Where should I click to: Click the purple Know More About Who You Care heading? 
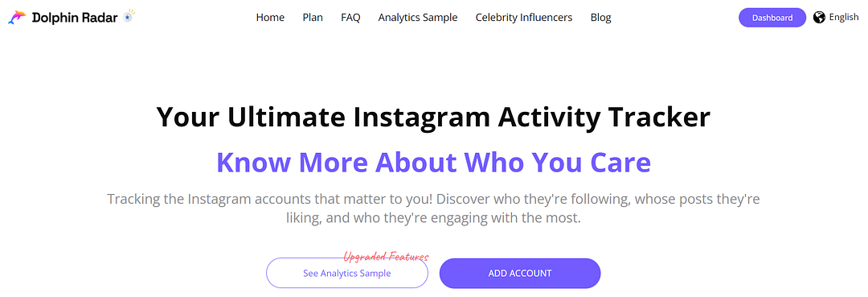tap(433, 162)
